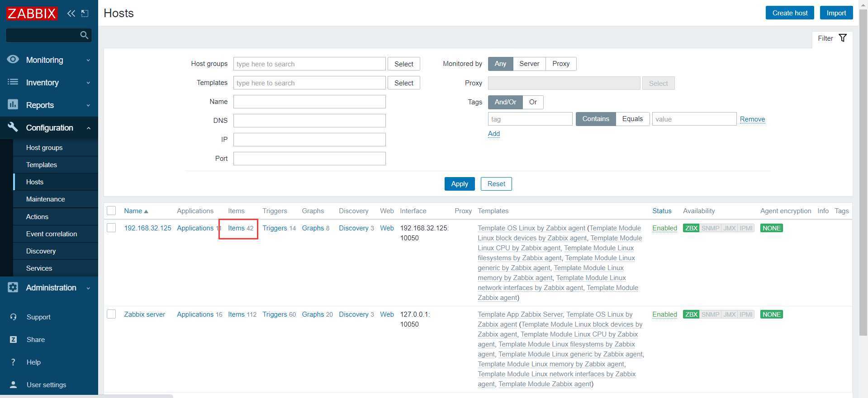Viewport: 868px width, 398px height.
Task: Click the Filter funnel icon
Action: click(843, 38)
